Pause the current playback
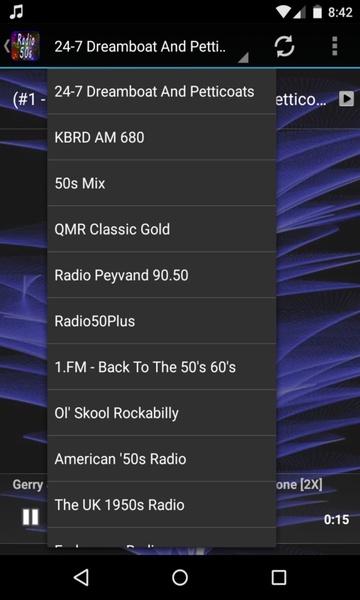This screenshot has width=360, height=600. pos(30,517)
